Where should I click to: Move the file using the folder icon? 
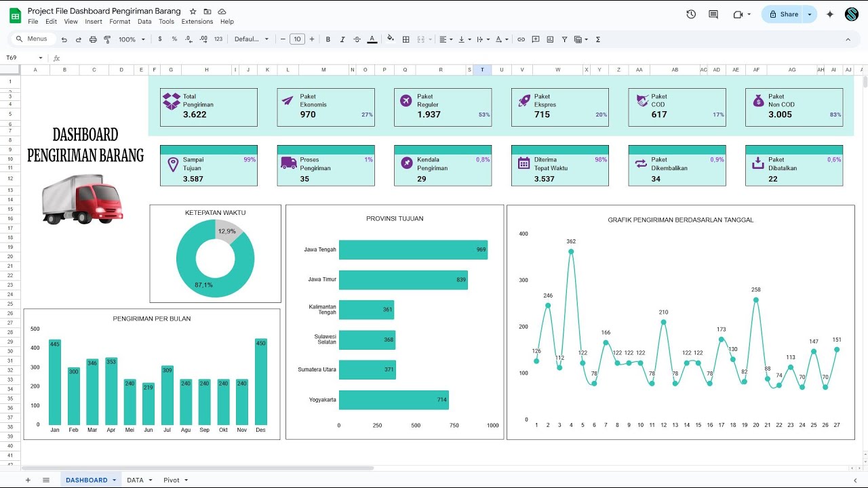tap(208, 12)
